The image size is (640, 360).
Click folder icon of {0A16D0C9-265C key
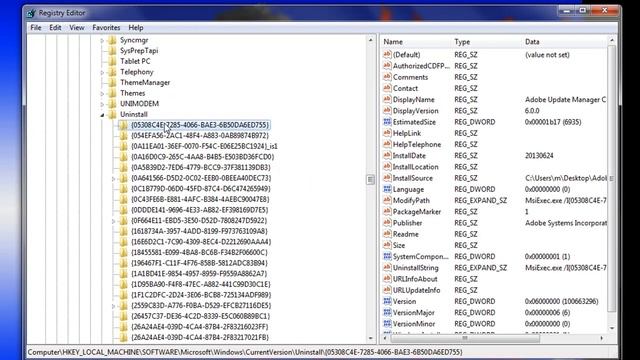(124, 157)
